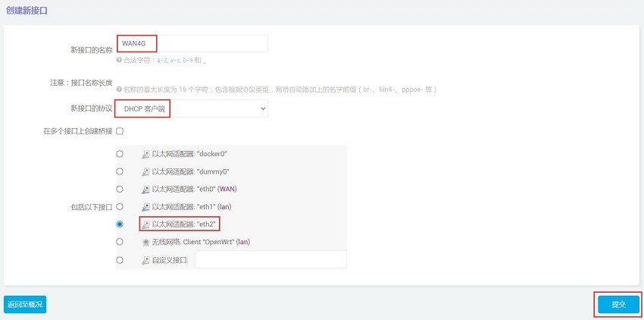Viewport: 644px width, 320px height.
Task: Click the dummy0 ethernet adapter icon
Action: click(x=145, y=172)
